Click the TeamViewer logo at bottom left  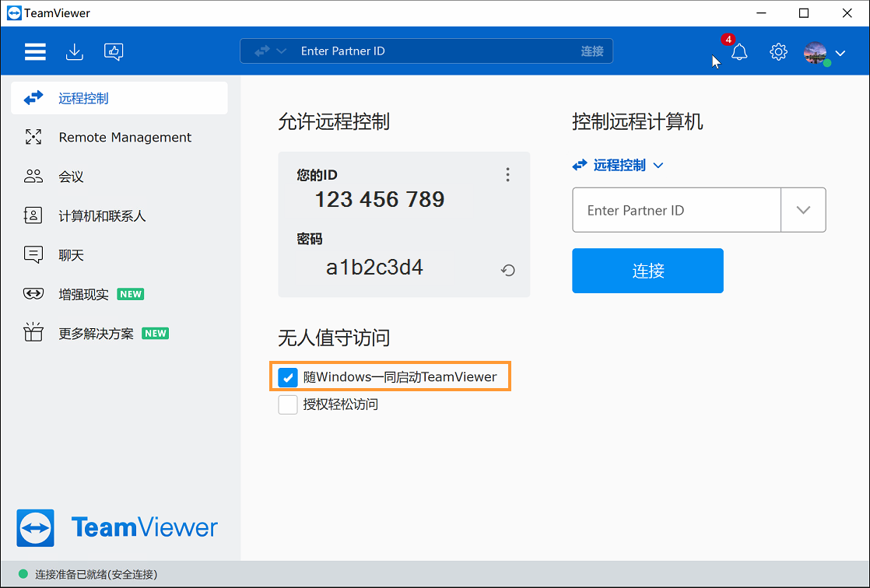click(117, 527)
